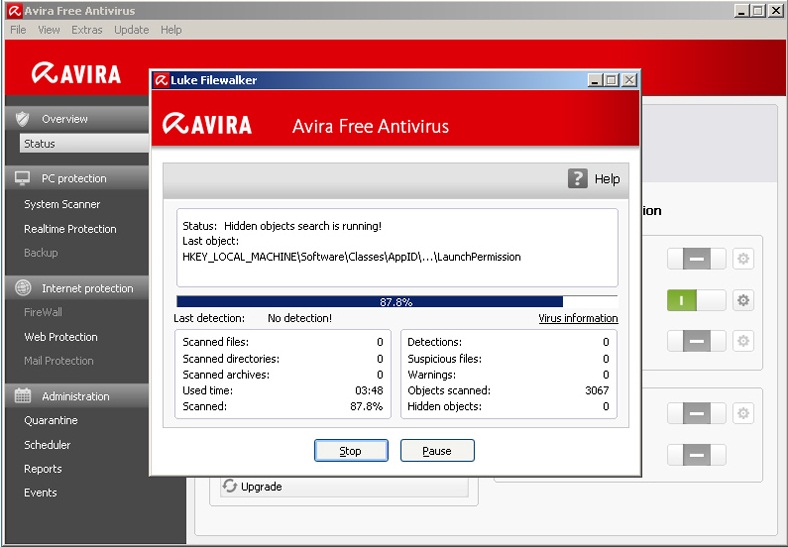Expand the Internet protection section header
The height and width of the screenshot is (547, 788).
[x=77, y=288]
